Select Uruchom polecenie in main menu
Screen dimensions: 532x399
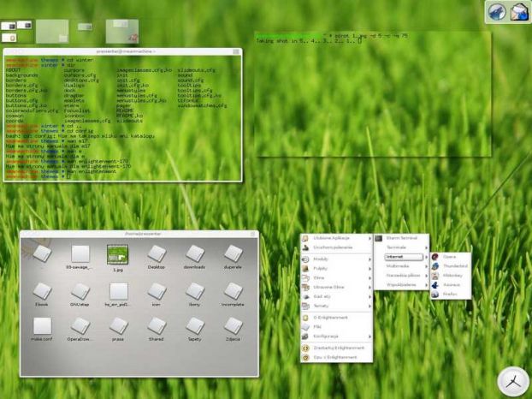(337, 247)
